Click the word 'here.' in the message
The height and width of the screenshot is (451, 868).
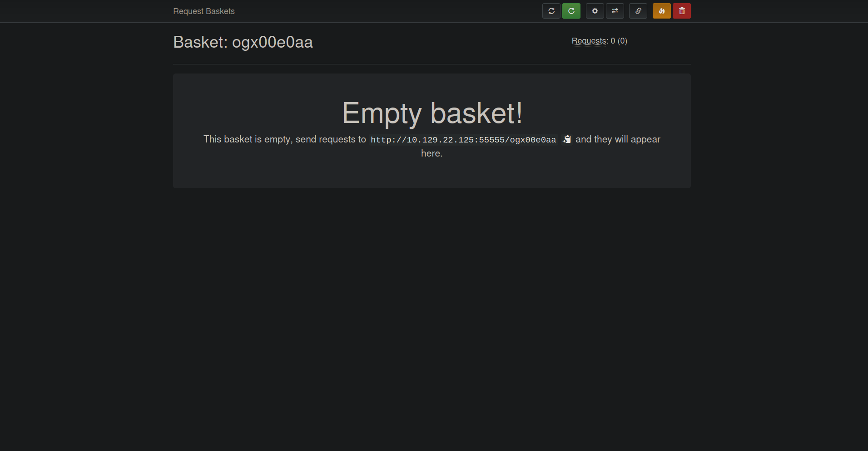432,153
